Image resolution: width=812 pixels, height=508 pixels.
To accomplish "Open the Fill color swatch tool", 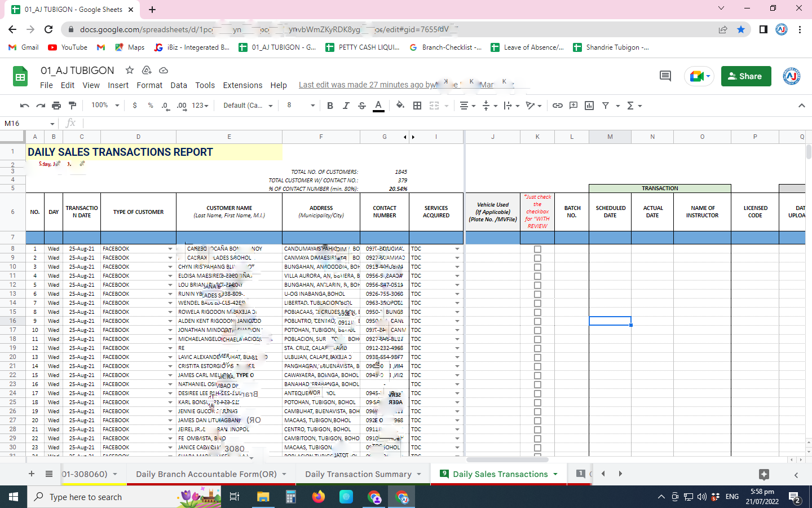I will point(400,106).
